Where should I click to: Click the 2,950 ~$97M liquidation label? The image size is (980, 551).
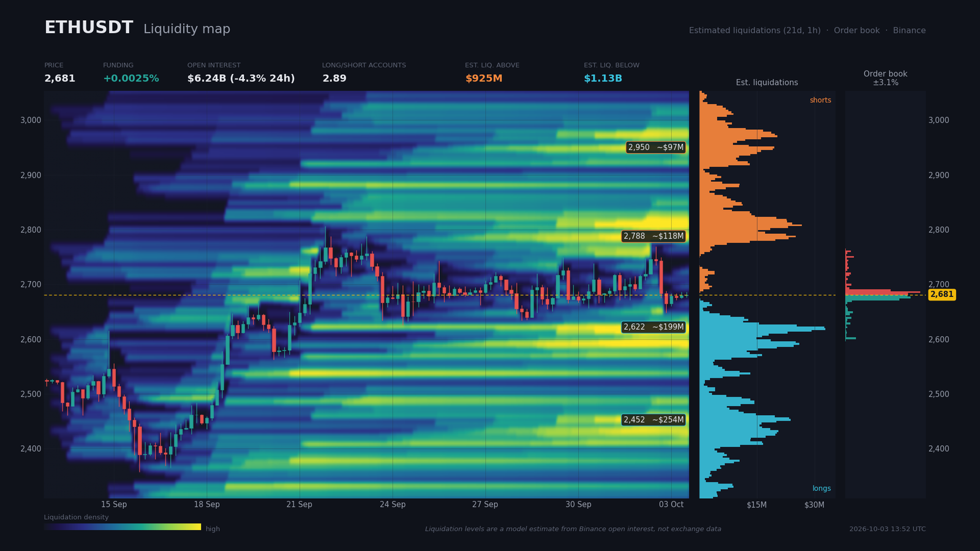coord(656,148)
